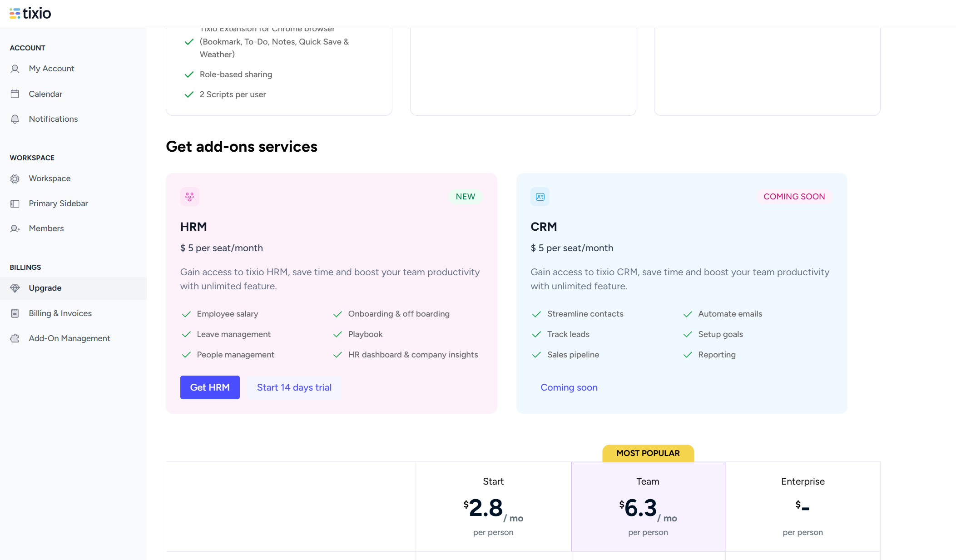Screen dimensions: 956x560
Task: Click the Get add-ons services heading
Action: click(x=242, y=147)
